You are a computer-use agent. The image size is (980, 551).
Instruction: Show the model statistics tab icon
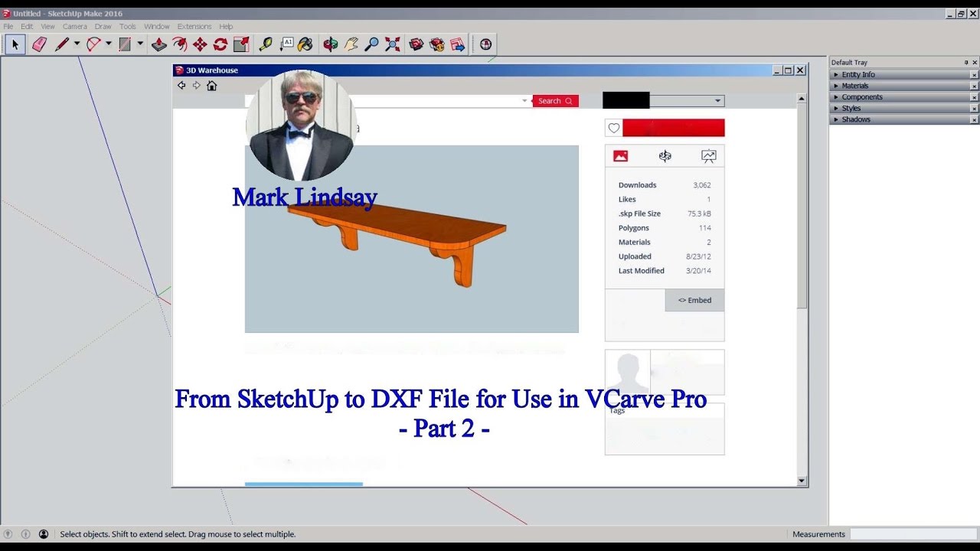tap(709, 156)
